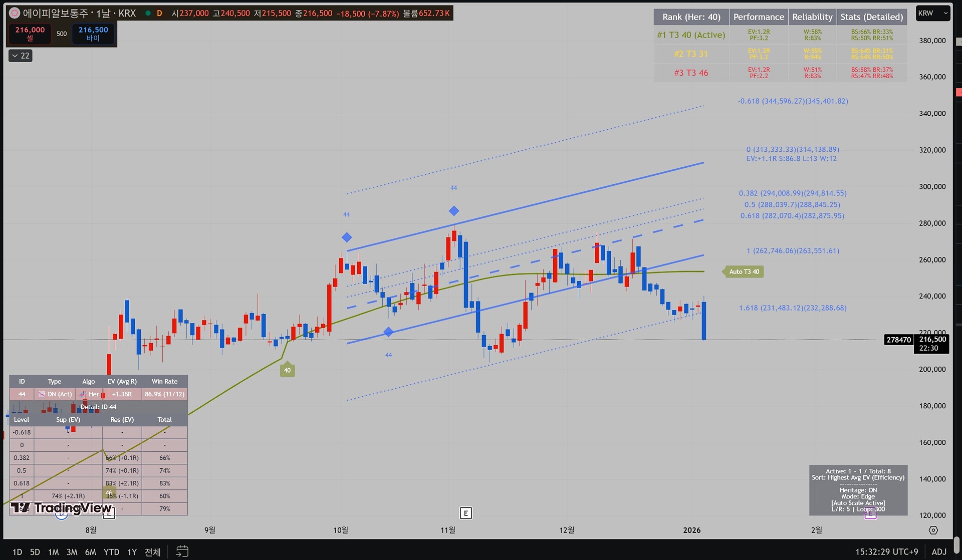
Task: Select the 1M time range
Action: point(53,552)
